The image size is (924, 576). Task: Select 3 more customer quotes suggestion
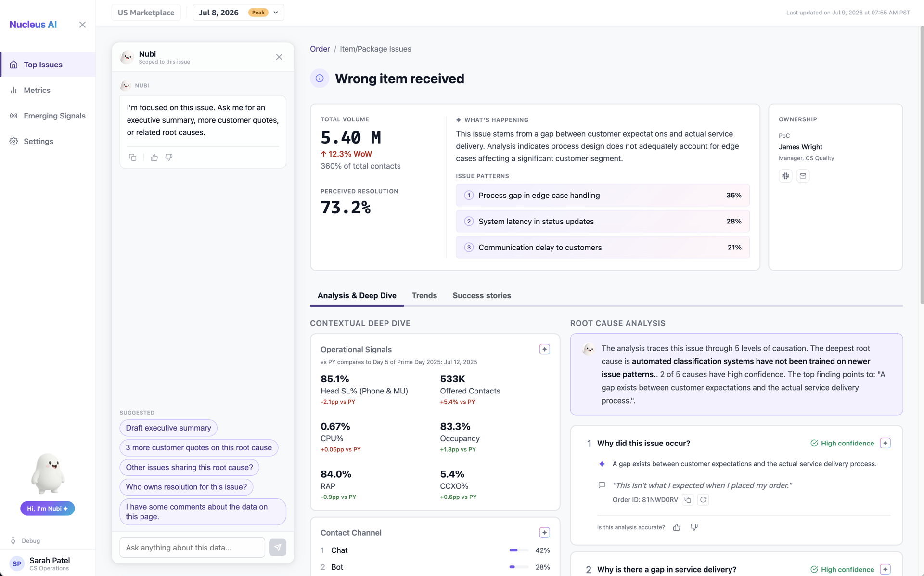199,447
